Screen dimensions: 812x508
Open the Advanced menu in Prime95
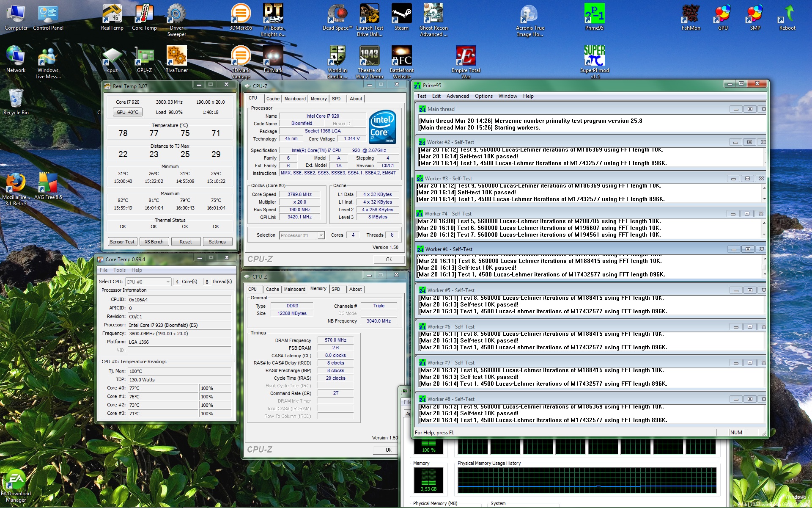(x=458, y=96)
